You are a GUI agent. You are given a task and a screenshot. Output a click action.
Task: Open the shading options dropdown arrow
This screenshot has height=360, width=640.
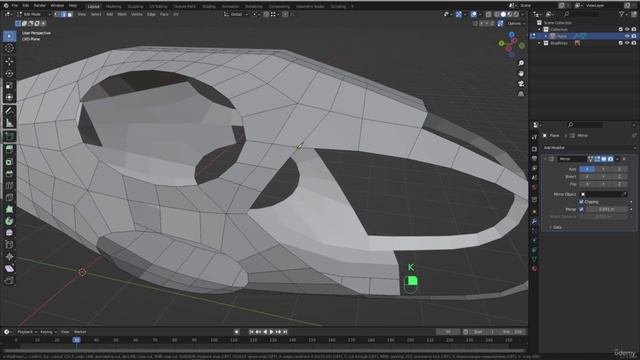point(523,14)
